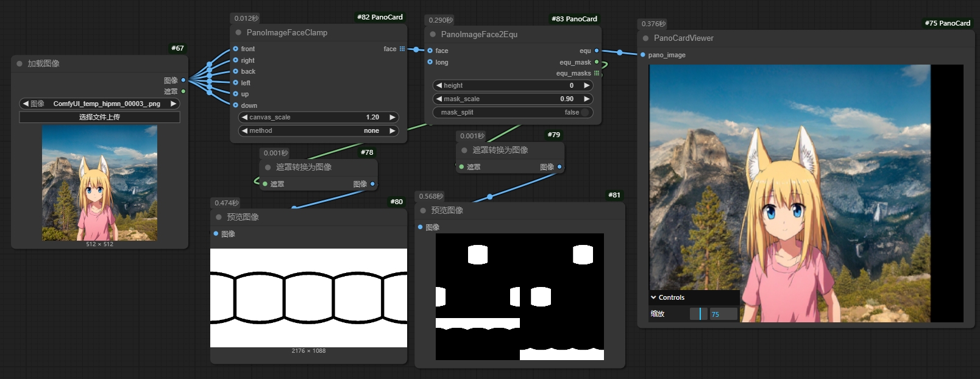Increase height value with right arrow
This screenshot has height=379, width=980.
(x=587, y=85)
